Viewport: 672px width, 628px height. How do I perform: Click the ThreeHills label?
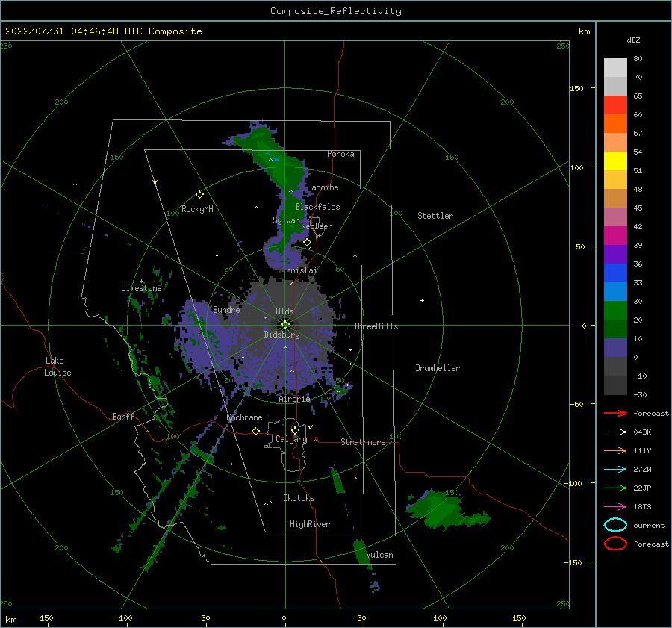[x=376, y=326]
